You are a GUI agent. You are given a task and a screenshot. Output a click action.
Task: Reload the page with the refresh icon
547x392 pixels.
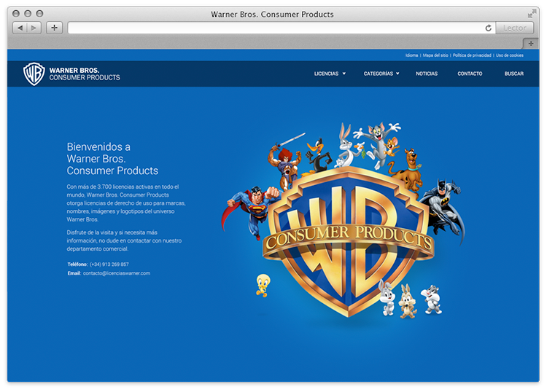point(489,28)
